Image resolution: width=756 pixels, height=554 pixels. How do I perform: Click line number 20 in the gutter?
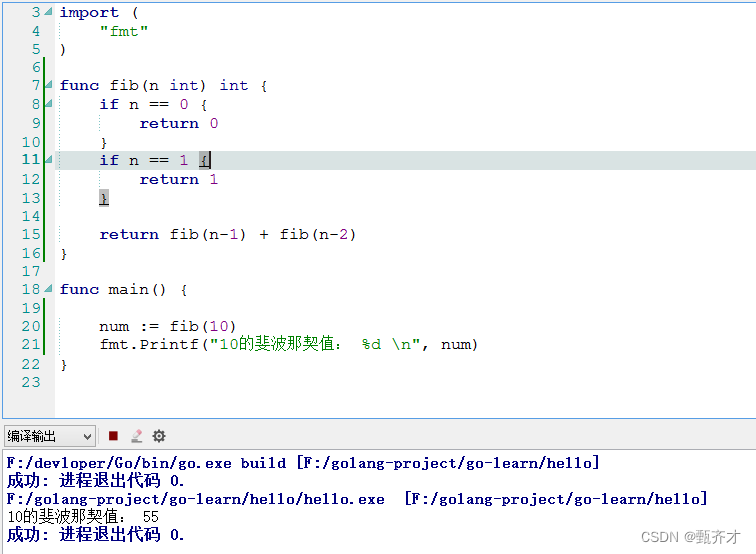(31, 326)
